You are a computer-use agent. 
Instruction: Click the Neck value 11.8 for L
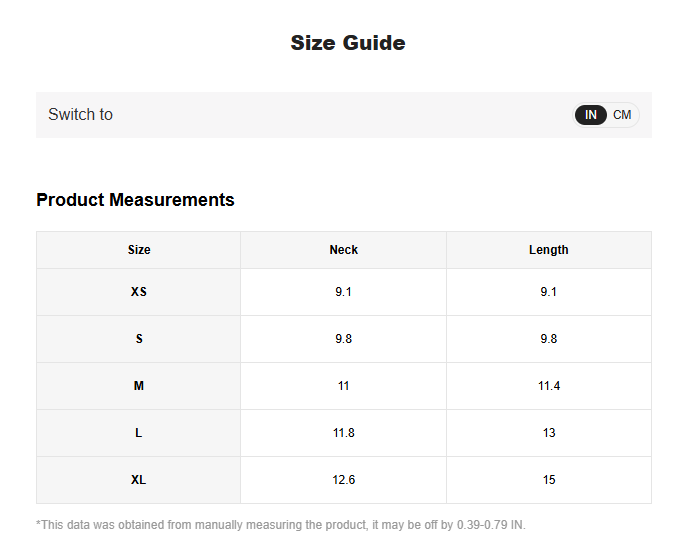click(343, 433)
